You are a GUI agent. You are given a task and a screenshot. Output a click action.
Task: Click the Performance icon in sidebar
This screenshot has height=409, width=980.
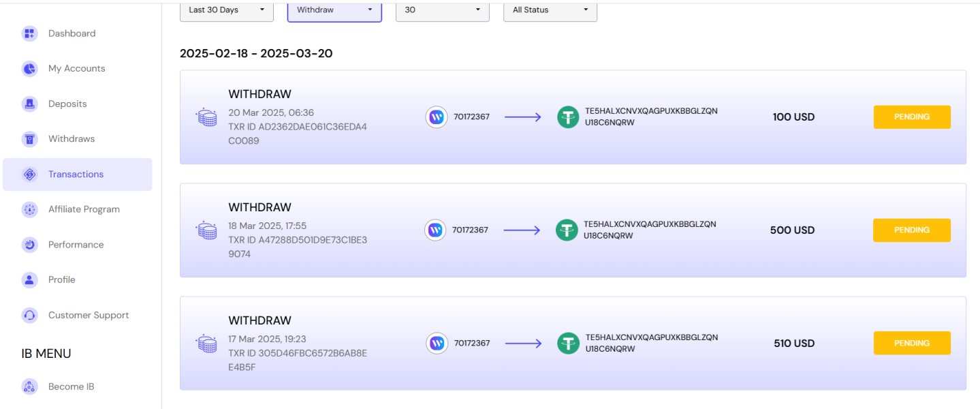29,245
